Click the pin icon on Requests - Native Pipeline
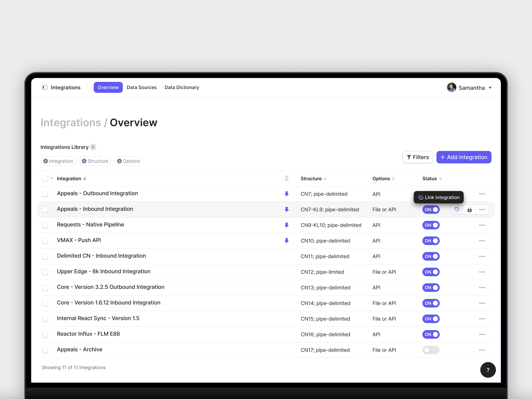The width and height of the screenshot is (532, 399). [x=287, y=225]
